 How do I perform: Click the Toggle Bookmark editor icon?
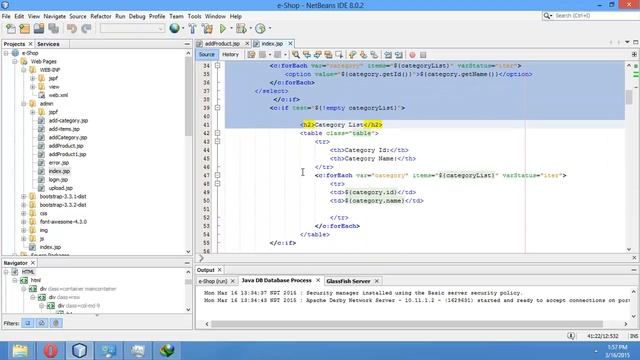point(374,55)
